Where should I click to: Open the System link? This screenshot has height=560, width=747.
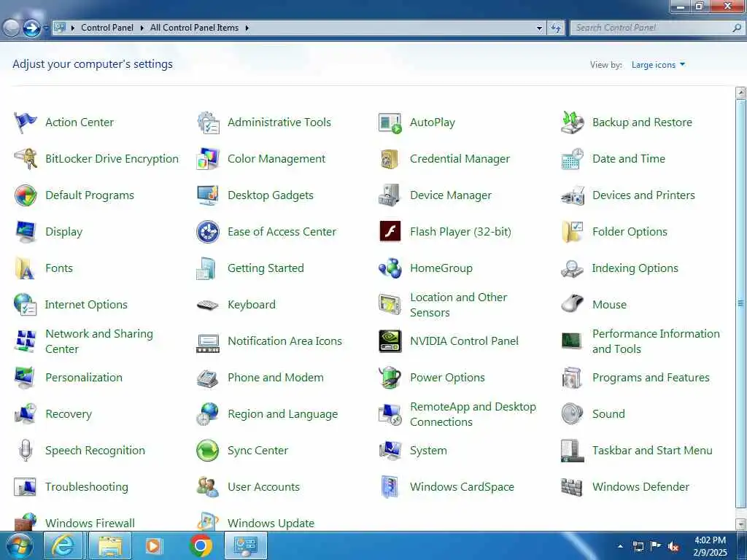point(428,451)
